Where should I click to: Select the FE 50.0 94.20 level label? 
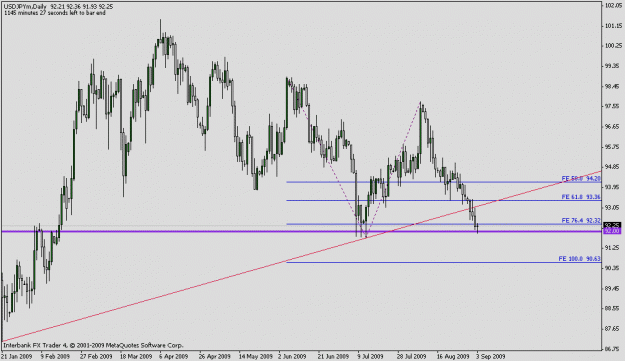point(581,179)
